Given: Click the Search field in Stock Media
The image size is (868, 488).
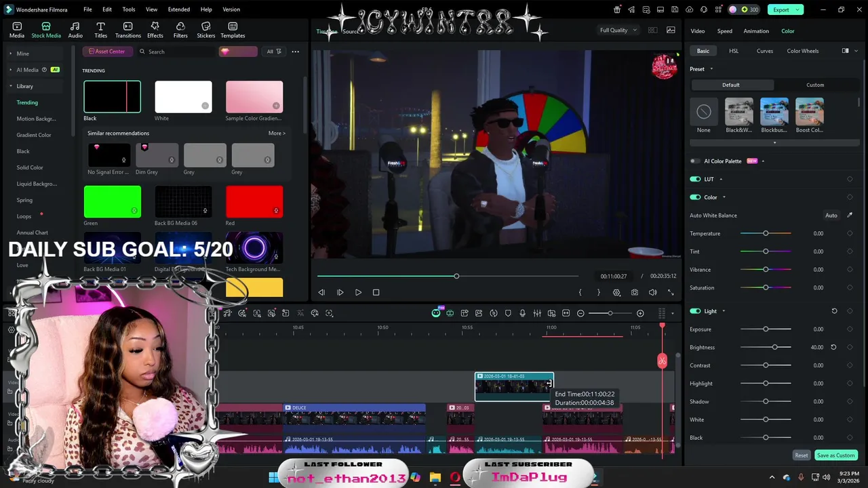Looking at the screenshot, I should pos(176,52).
